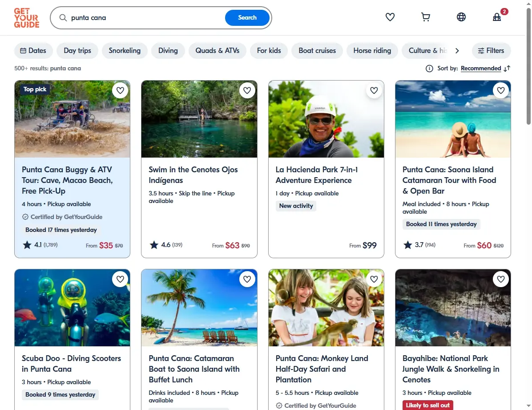Click the New activity badge
532x410 pixels.
[x=296, y=206]
